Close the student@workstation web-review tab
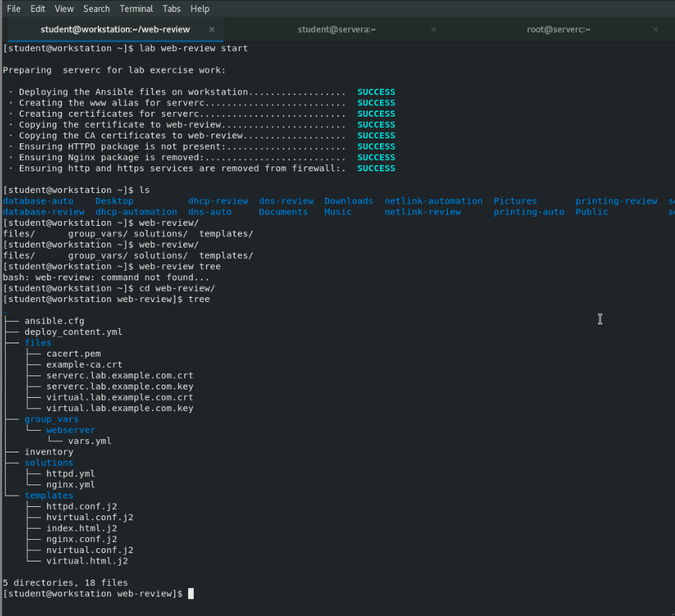 [212, 29]
